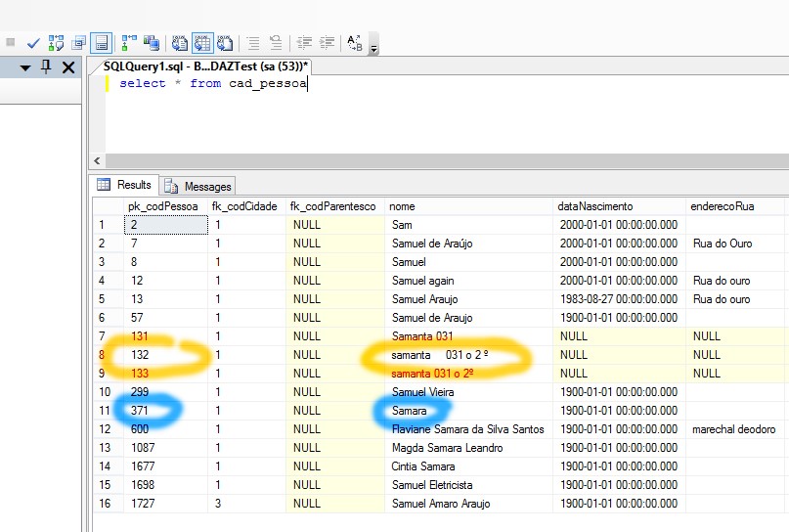Click pk_codPessoa cell with value 1727
The height and width of the screenshot is (532, 789).
(166, 504)
